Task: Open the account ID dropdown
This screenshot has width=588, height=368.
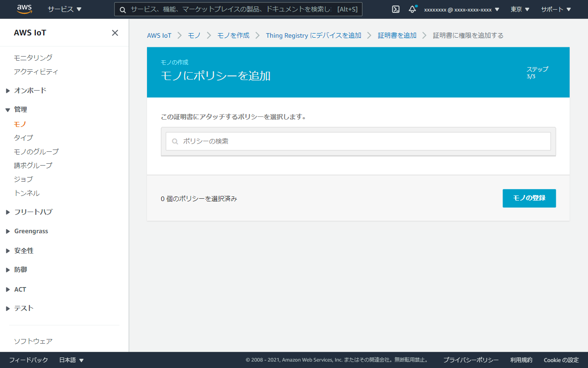Action: (x=459, y=9)
